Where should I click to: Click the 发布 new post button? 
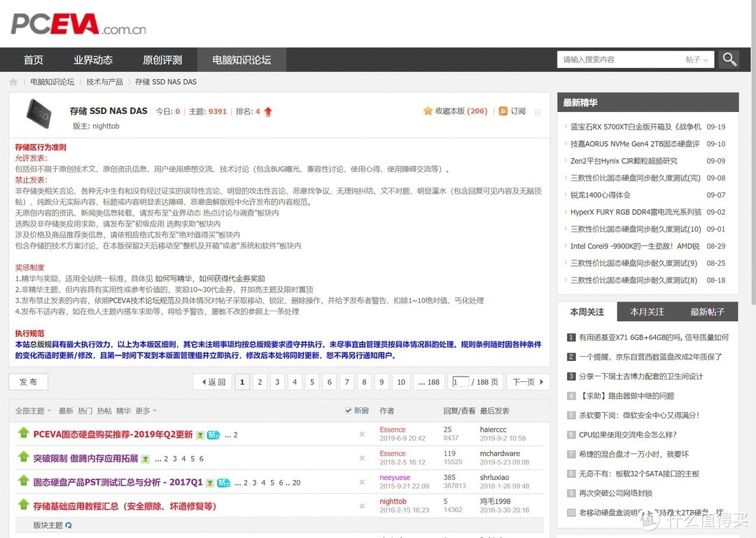tap(29, 382)
